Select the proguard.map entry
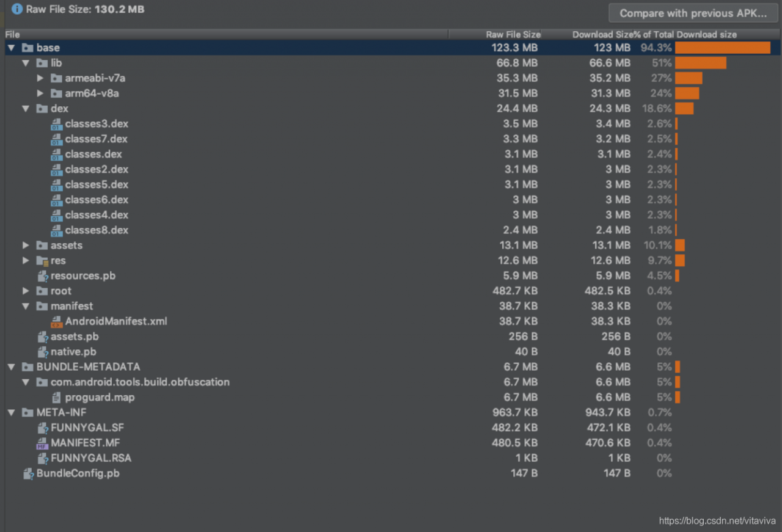This screenshot has width=782, height=532. (100, 398)
